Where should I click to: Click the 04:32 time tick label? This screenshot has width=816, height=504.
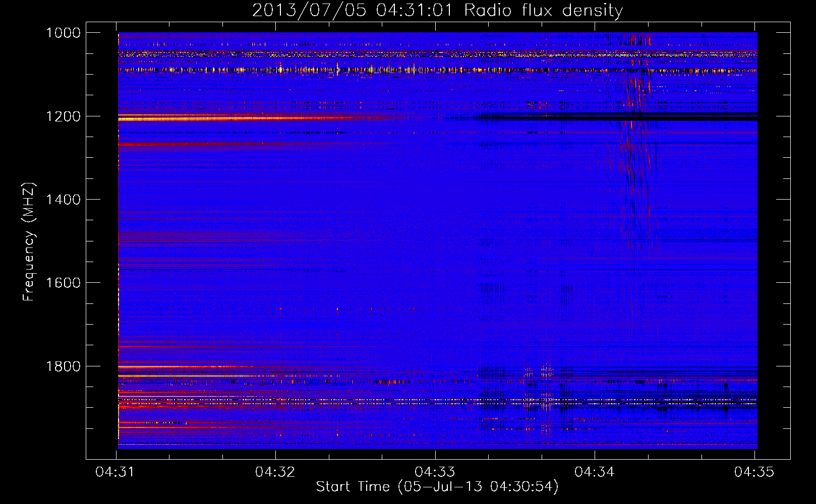click(x=275, y=472)
